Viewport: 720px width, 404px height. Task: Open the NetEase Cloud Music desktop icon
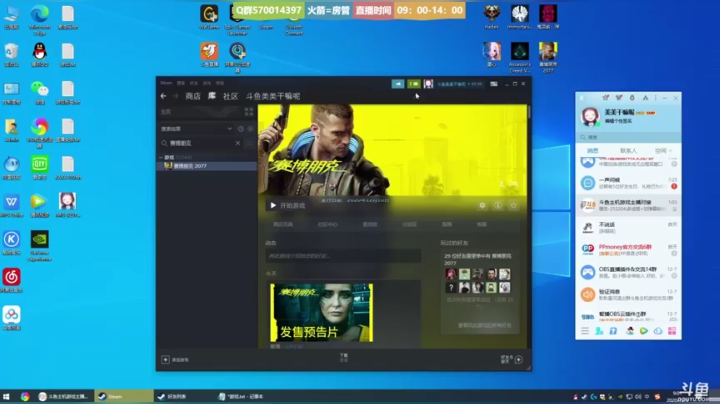(x=11, y=280)
